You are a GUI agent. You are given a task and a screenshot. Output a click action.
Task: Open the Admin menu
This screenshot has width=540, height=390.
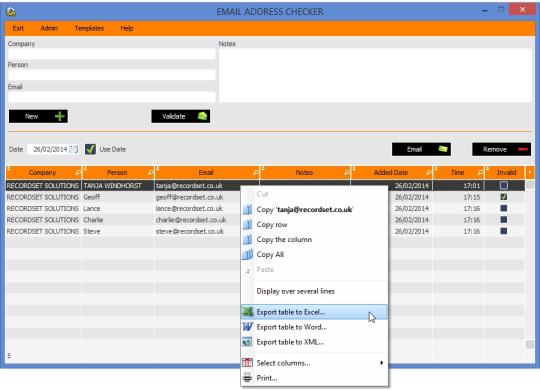coord(49,28)
